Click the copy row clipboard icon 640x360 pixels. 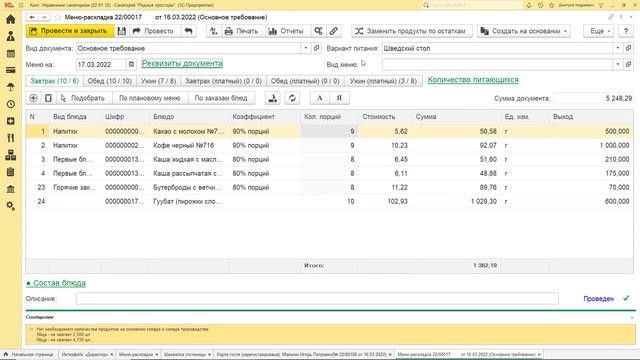[x=48, y=98]
